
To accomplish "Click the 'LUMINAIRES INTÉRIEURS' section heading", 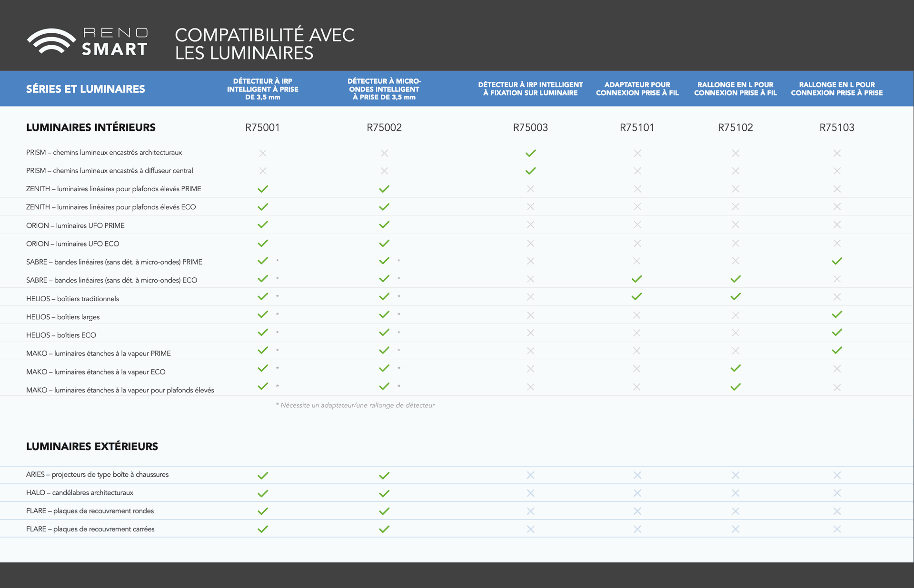I will click(91, 127).
